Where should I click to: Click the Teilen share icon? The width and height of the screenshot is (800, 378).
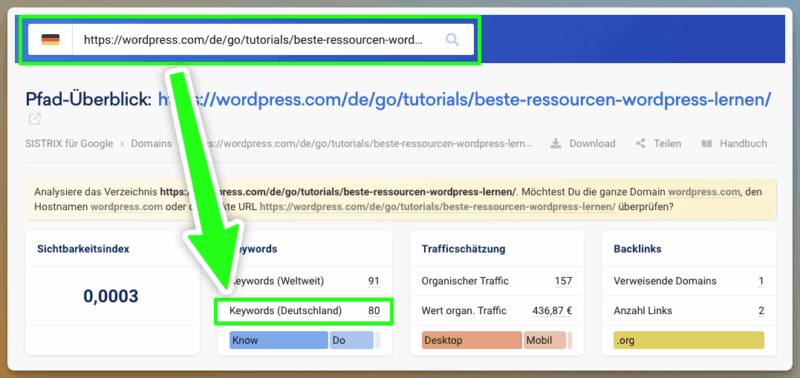pos(641,144)
